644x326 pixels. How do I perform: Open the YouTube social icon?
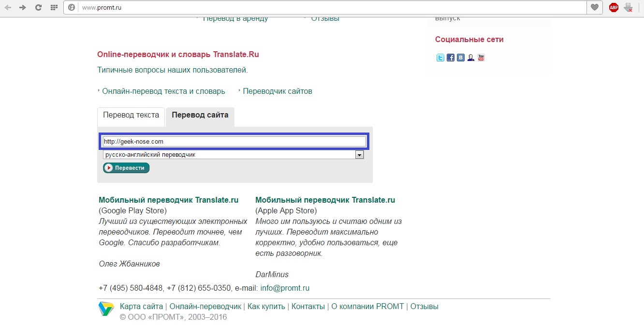pos(481,58)
